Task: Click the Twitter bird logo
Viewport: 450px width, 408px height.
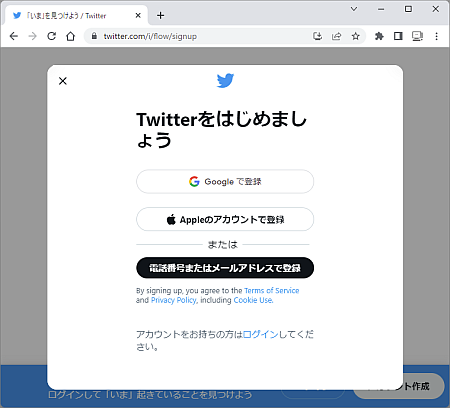Action: 225,81
